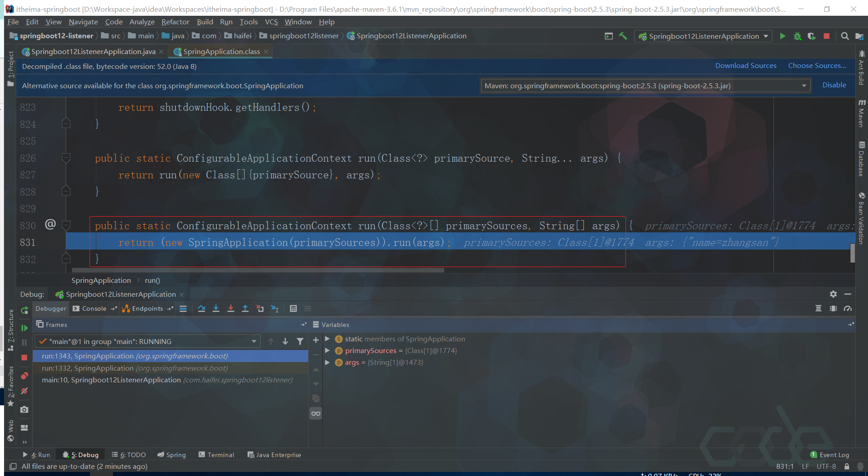This screenshot has width=868, height=476.
Task: Toggle the Maven tool window stripe
Action: [x=862, y=113]
